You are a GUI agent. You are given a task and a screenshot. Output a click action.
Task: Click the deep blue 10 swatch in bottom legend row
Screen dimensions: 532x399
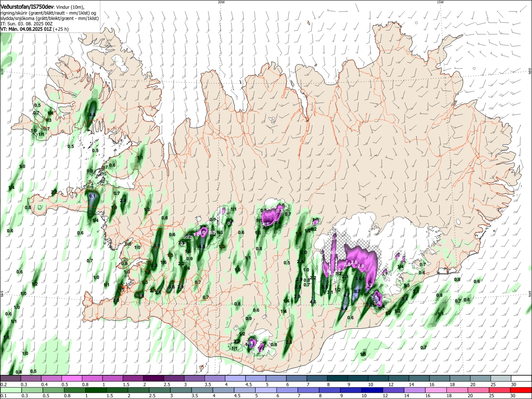(x=371, y=390)
